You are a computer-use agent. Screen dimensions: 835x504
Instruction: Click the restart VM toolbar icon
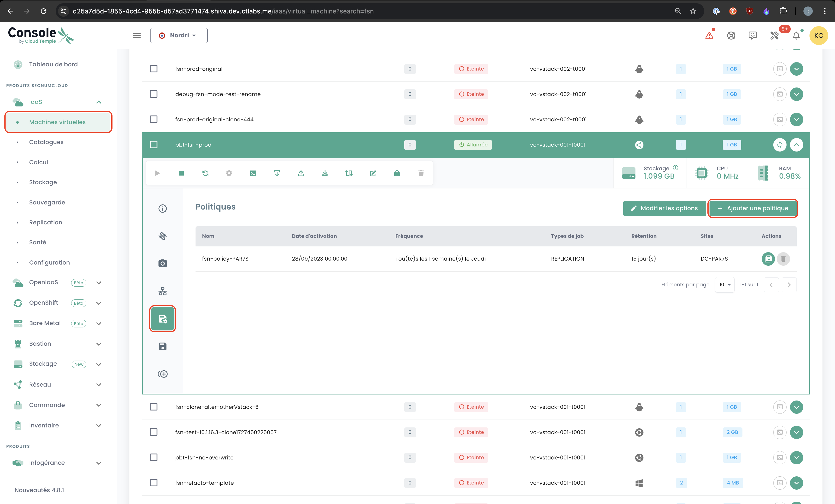coord(205,173)
